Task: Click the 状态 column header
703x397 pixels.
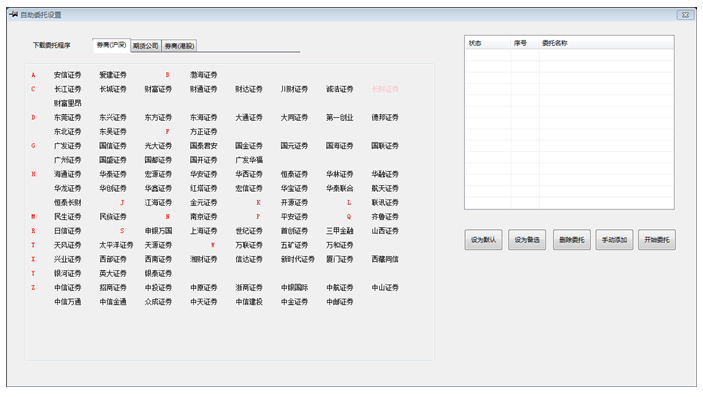Action: [475, 43]
